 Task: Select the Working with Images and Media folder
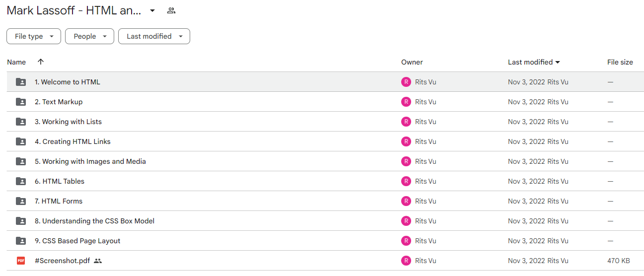(x=90, y=161)
